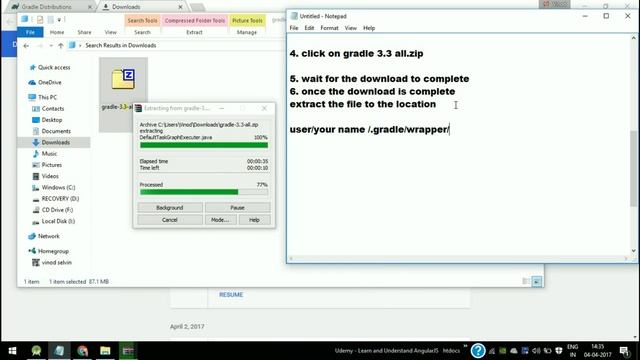Select Compressed Folder Tools tab

(195, 20)
